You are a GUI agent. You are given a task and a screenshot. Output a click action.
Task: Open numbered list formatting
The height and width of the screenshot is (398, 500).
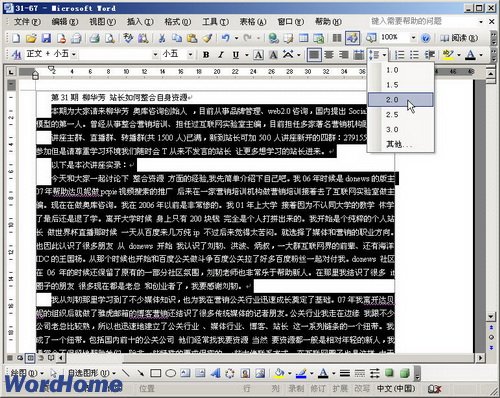point(399,54)
